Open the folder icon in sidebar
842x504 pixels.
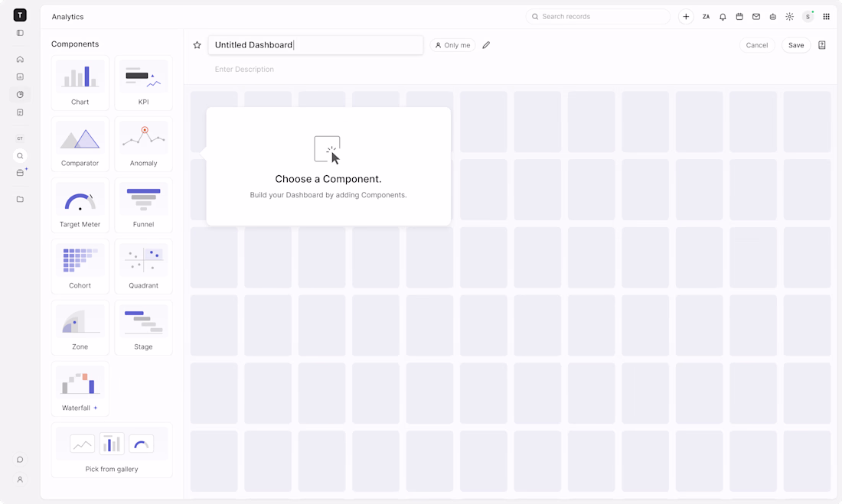tap(20, 199)
